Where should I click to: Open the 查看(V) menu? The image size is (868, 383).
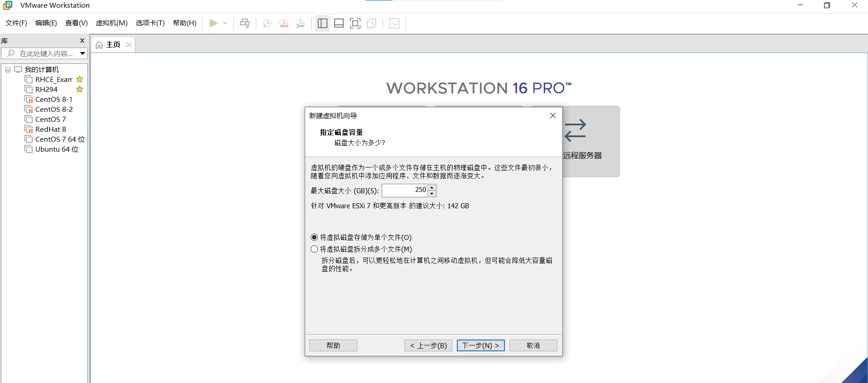pos(77,23)
